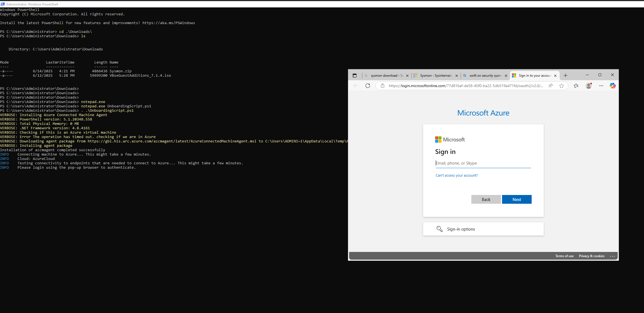This screenshot has height=313, width=644.
Task: Click 'Please login using the pop-up browser' line
Action: pyautogui.click(x=68, y=168)
